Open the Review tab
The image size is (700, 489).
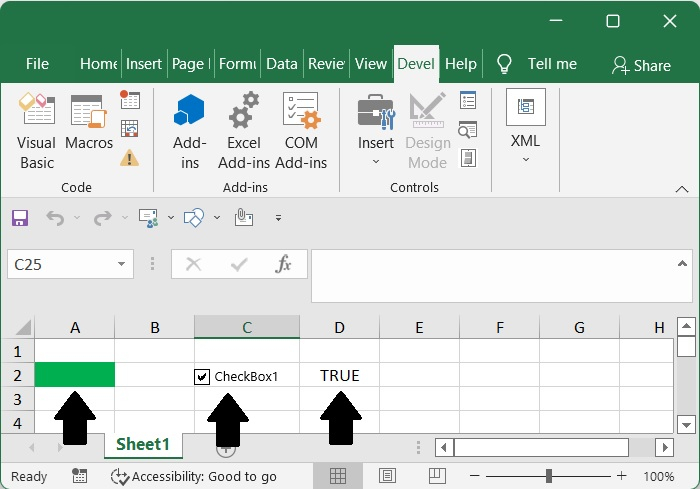326,64
